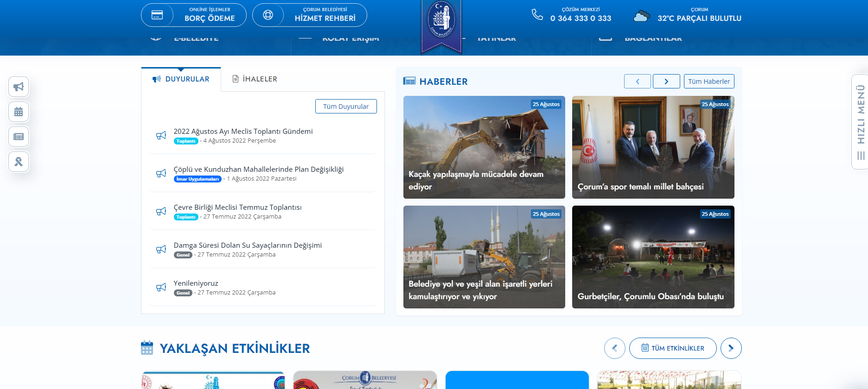The image size is (868, 389).
Task: Click the cloudy weather icon
Action: (x=641, y=17)
